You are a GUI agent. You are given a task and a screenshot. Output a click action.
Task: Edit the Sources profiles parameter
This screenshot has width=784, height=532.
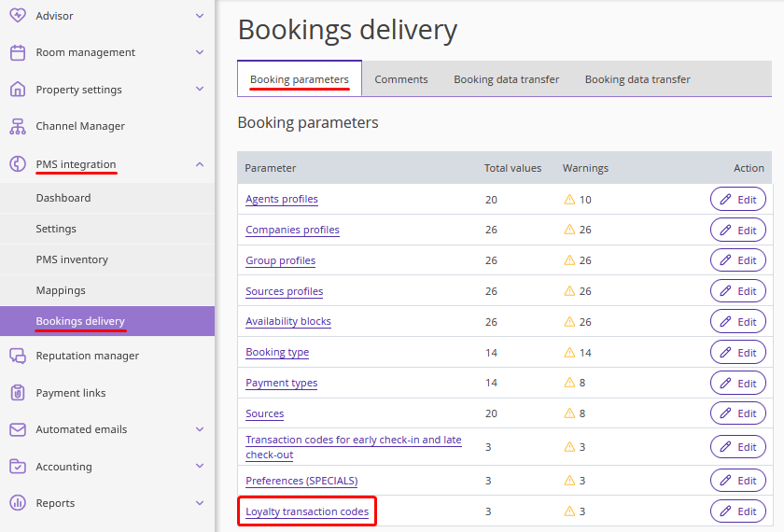pyautogui.click(x=738, y=291)
